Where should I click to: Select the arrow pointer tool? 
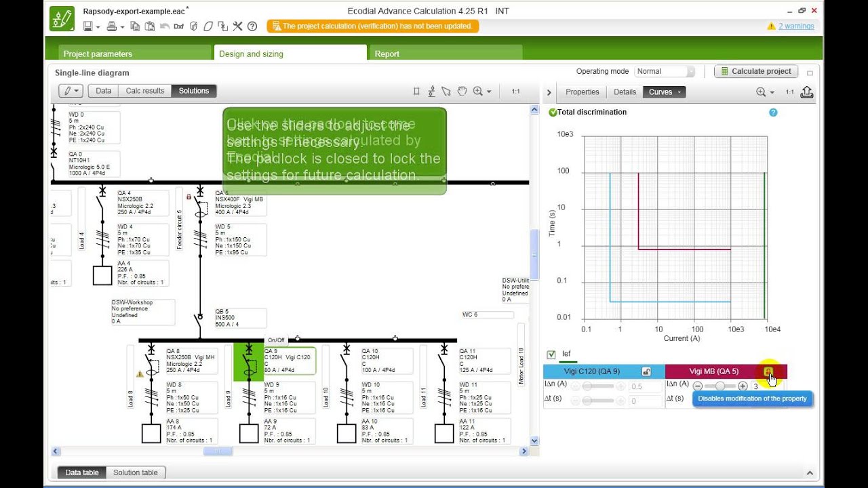coord(446,91)
